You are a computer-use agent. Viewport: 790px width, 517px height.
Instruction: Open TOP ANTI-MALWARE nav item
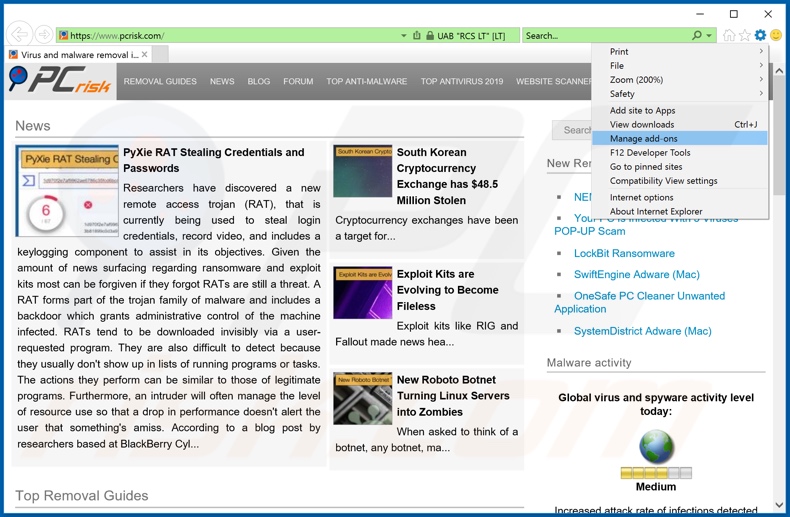point(366,81)
